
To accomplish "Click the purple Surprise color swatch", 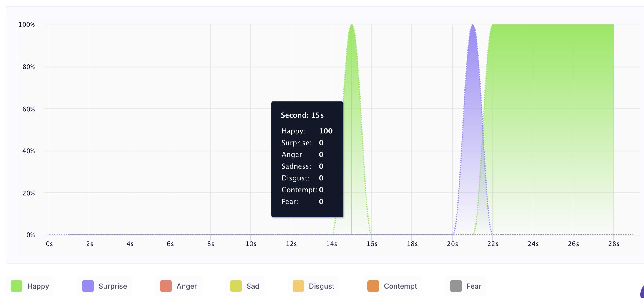I will tap(88, 286).
